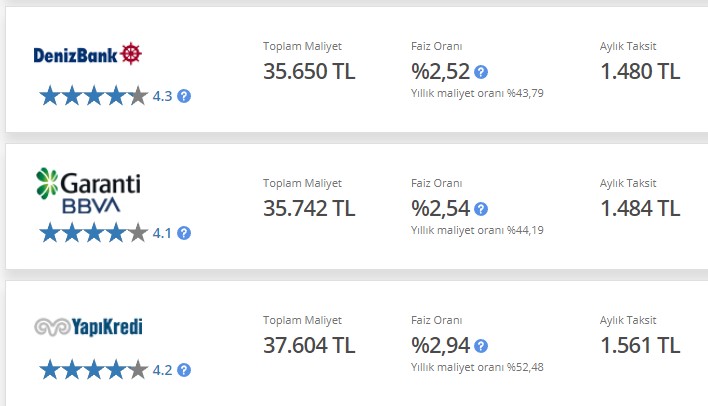The width and height of the screenshot is (708, 406).
Task: Click annual cost rate %43,79 text
Action: point(477,93)
